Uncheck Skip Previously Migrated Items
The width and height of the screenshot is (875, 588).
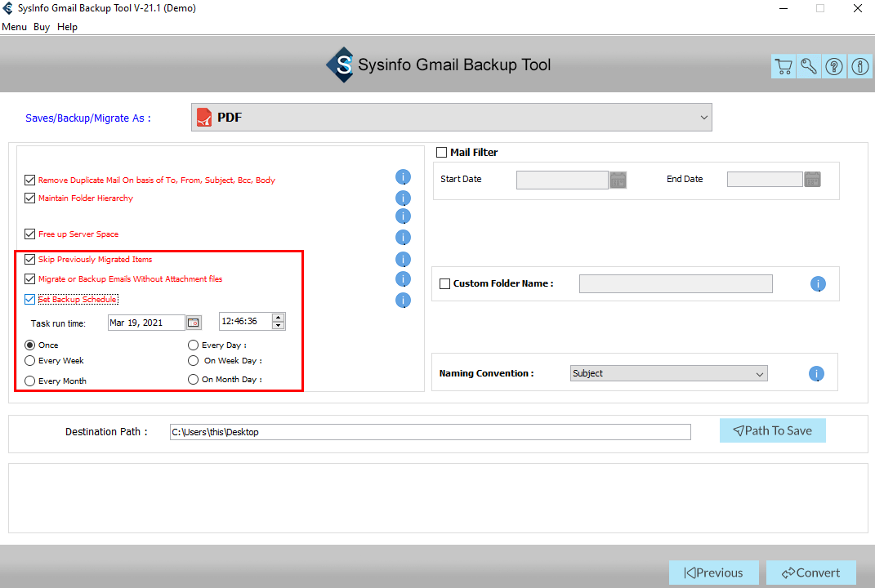click(x=30, y=260)
